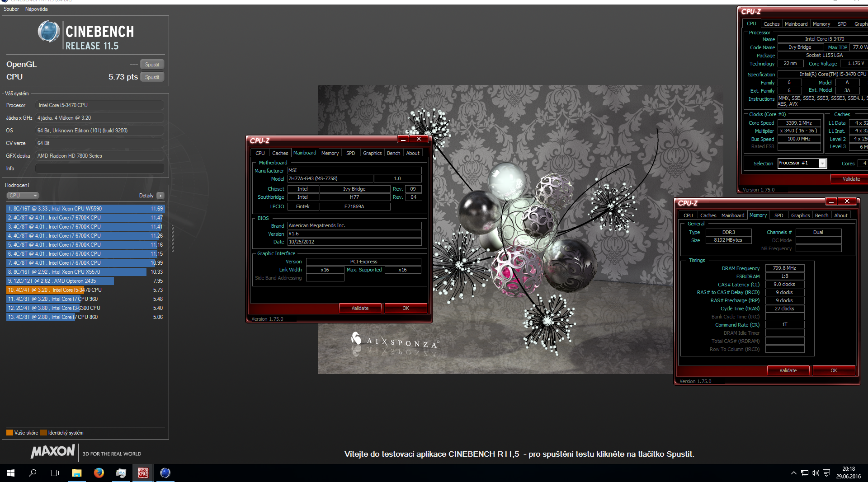Open Task View on the taskbar
Image resolution: width=868 pixels, height=482 pixels.
pyautogui.click(x=54, y=473)
